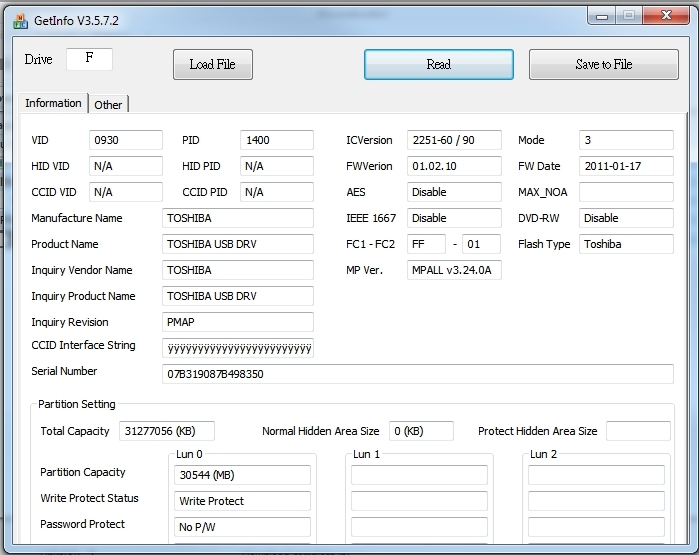
Task: Click the IEEE 1667 Disable field
Action: 454,218
